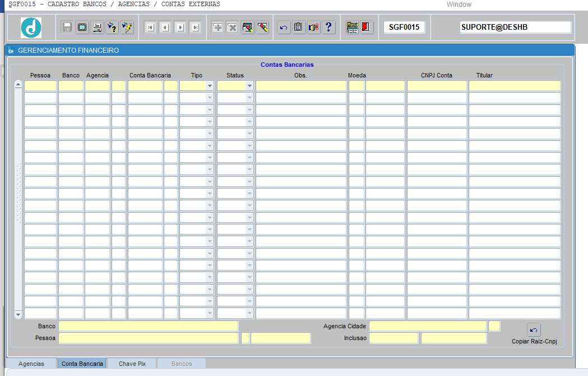Click the Banco field in the first row
Viewport: 588px width, 376px height.
[71, 86]
